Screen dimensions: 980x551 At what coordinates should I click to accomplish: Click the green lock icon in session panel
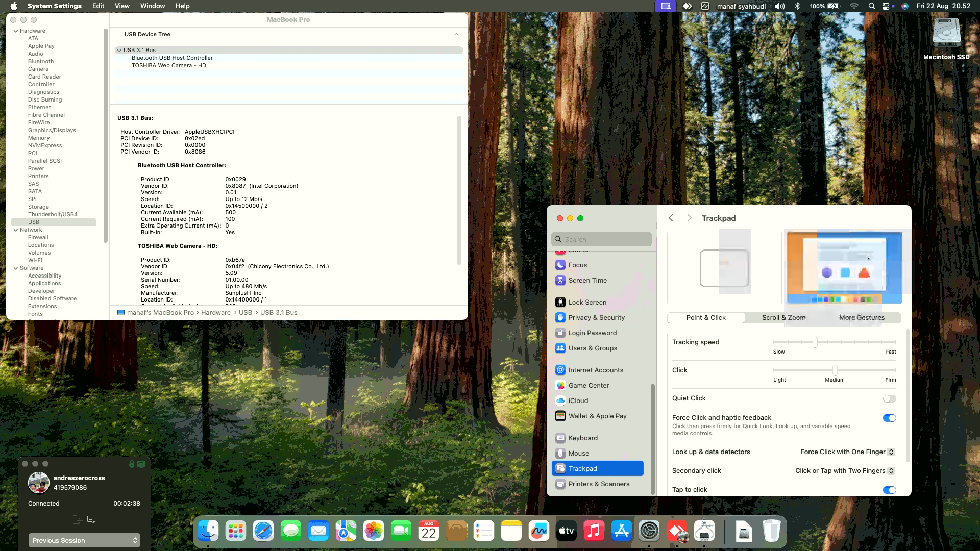coord(131,464)
